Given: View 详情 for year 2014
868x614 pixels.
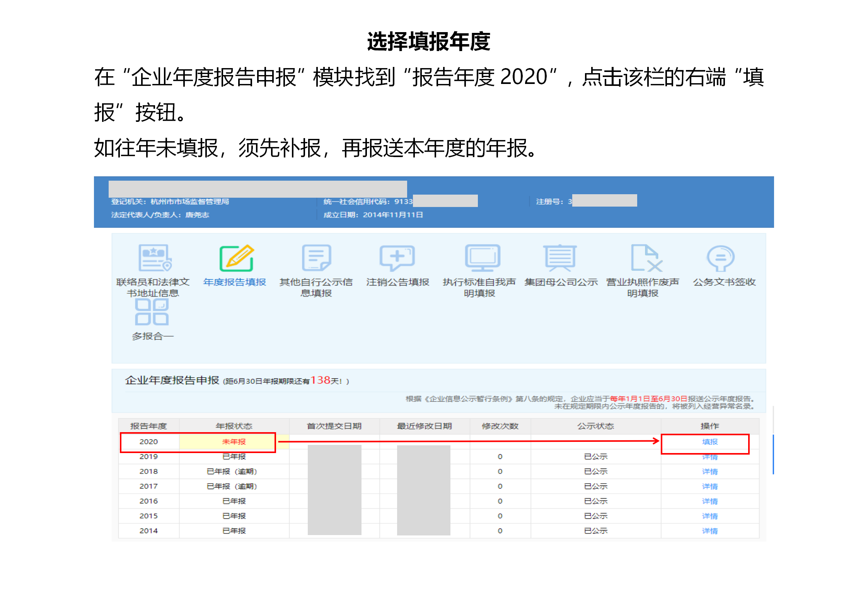Looking at the screenshot, I should coord(709,530).
